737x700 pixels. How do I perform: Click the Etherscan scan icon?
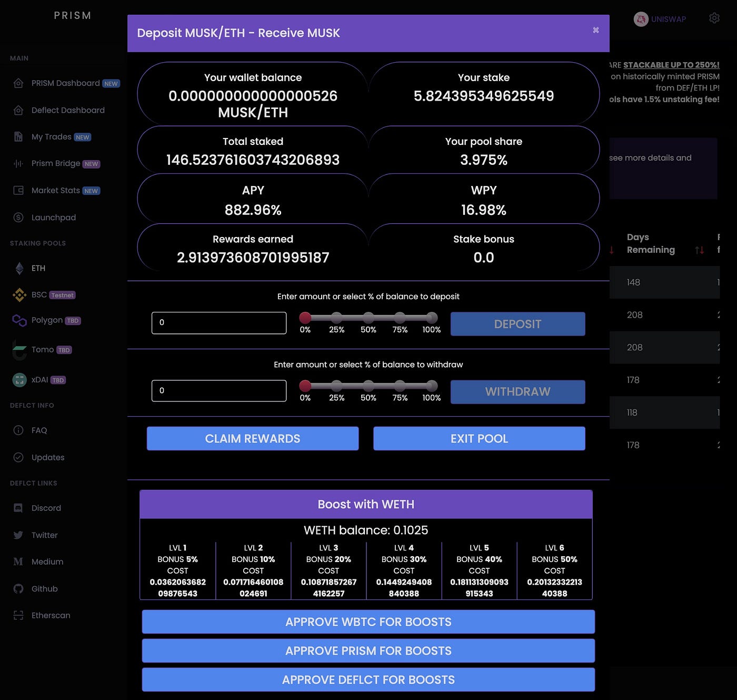pyautogui.click(x=18, y=615)
